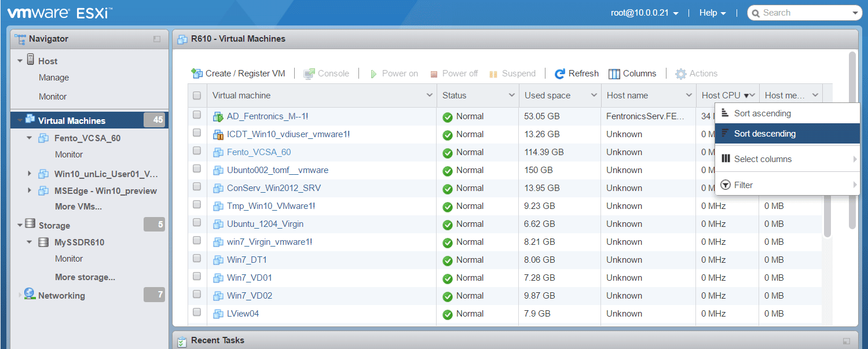868x349 pixels.
Task: Open the Virtual machine column dropdown arrow
Action: pyautogui.click(x=430, y=95)
